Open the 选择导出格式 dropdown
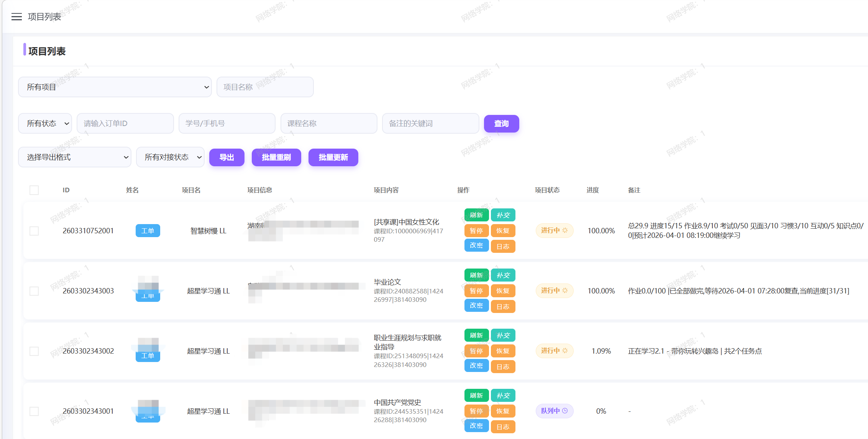868x439 pixels. coord(74,157)
